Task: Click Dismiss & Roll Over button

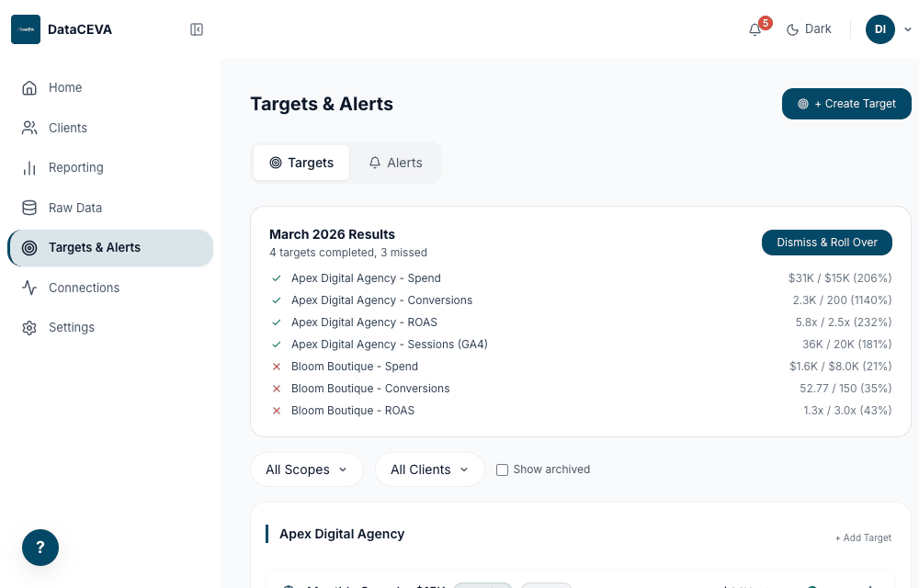Action: pos(827,243)
